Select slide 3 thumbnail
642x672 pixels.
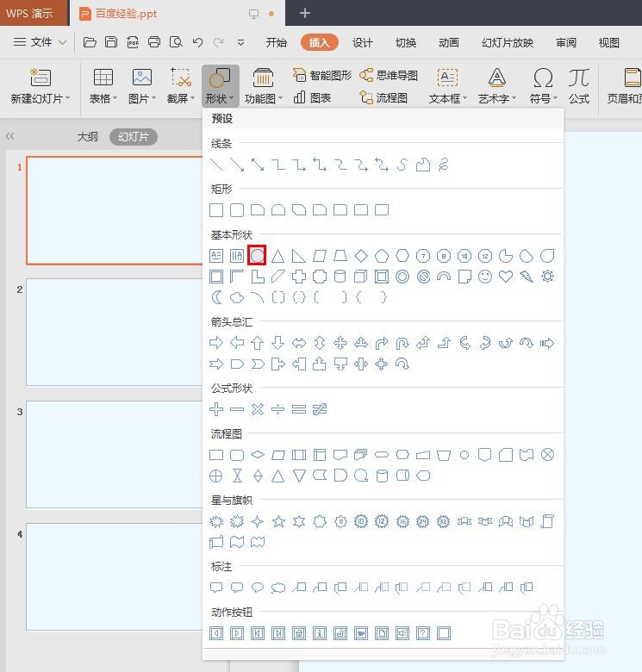tap(115, 454)
